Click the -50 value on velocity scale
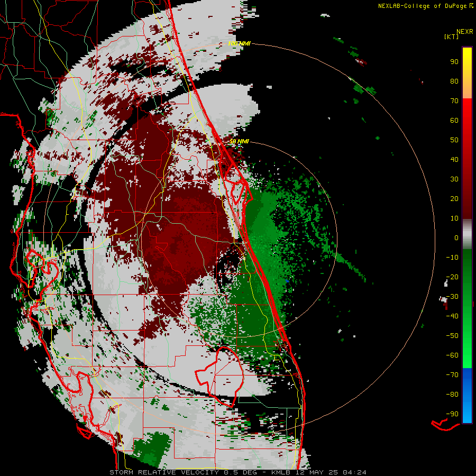Viewport: 476px width, 476px height. coord(452,336)
